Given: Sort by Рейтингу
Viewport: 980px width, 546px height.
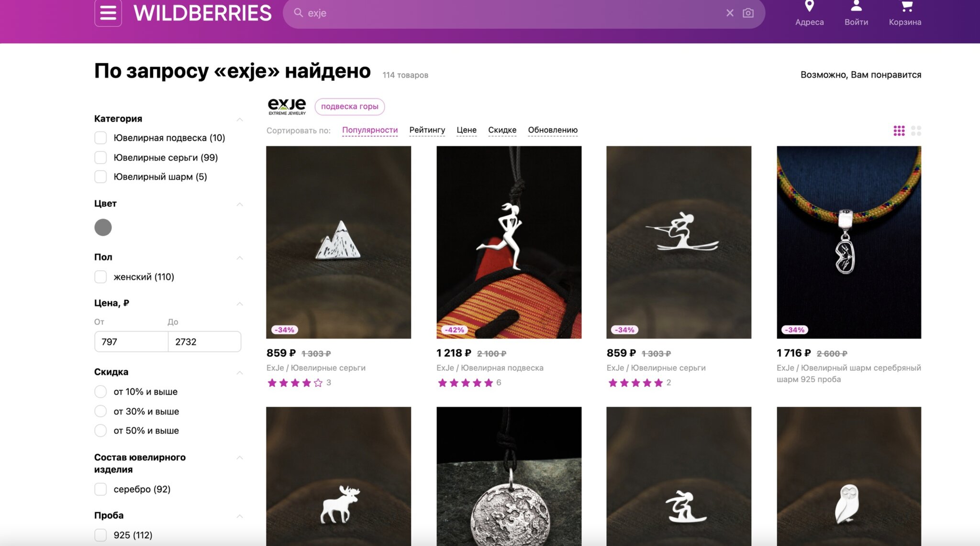Looking at the screenshot, I should [x=427, y=130].
